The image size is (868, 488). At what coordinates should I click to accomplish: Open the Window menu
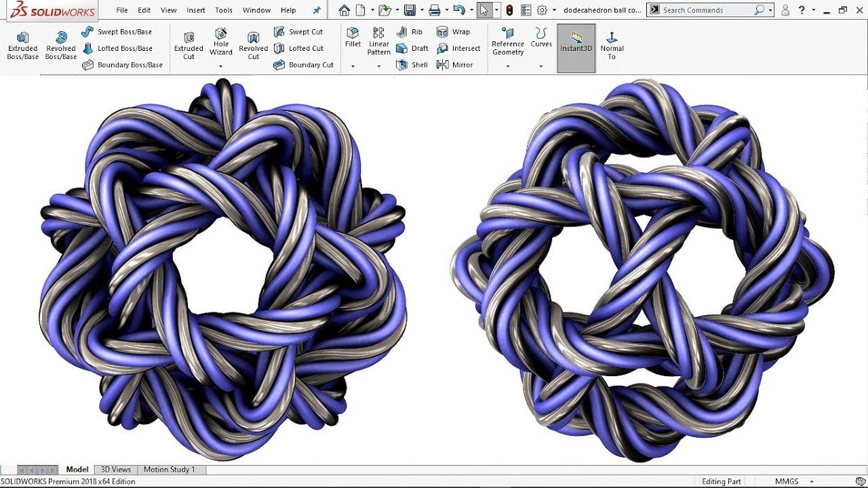tap(256, 10)
